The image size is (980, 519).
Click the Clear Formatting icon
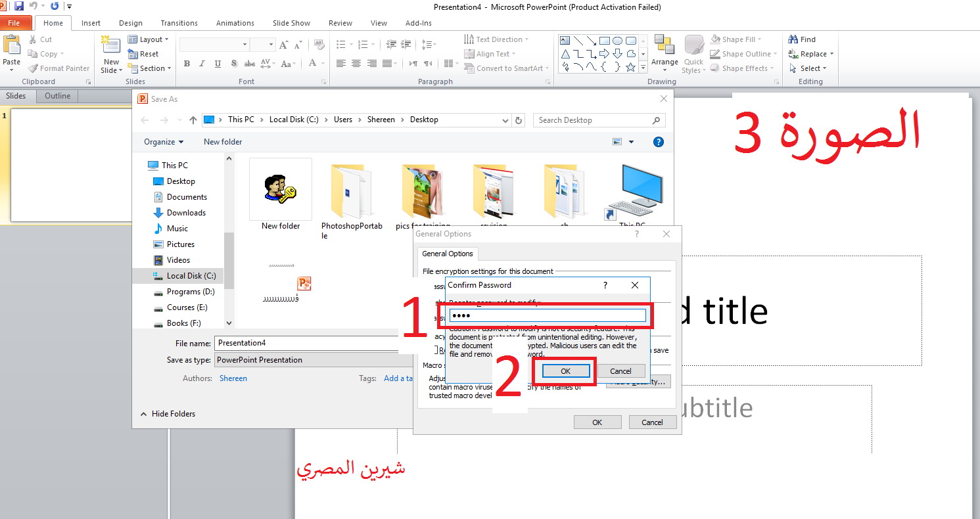(x=319, y=45)
